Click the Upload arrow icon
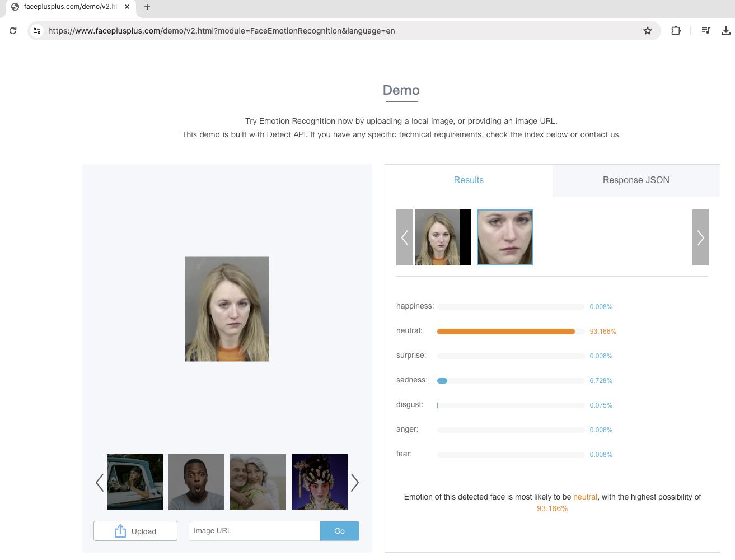This screenshot has width=735, height=560. [x=120, y=531]
